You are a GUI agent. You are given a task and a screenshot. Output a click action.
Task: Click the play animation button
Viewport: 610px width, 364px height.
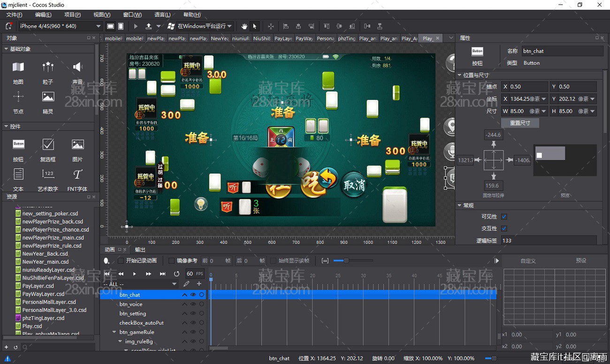tap(135, 274)
